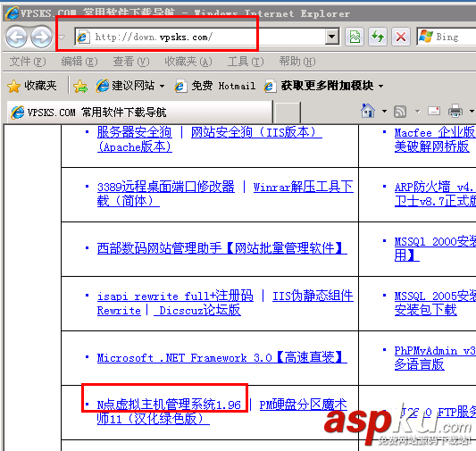Click the RSS feeds icon

[400, 112]
